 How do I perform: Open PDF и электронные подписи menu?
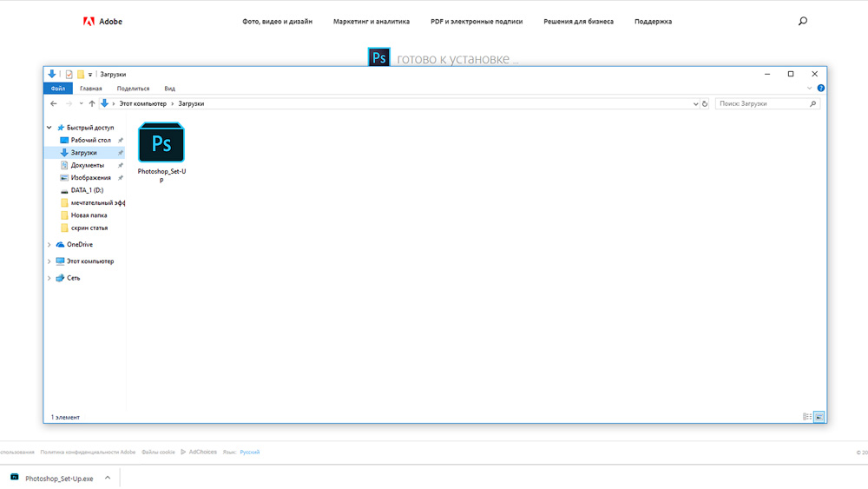tap(477, 22)
